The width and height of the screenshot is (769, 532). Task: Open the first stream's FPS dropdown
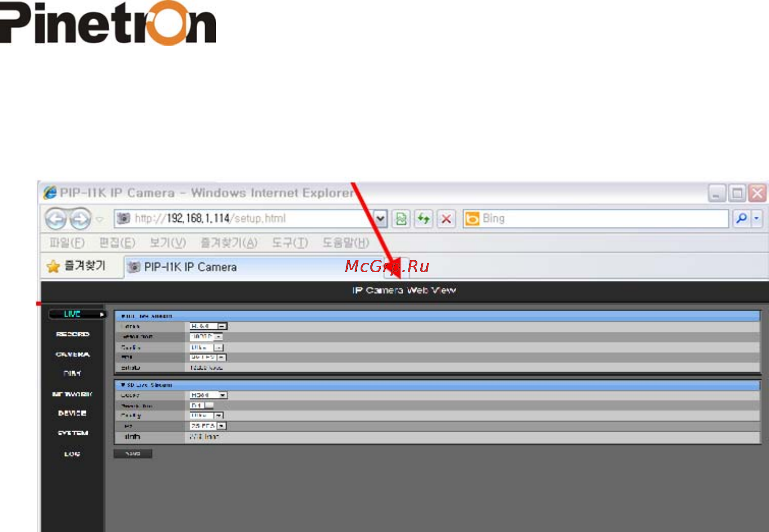click(208, 357)
